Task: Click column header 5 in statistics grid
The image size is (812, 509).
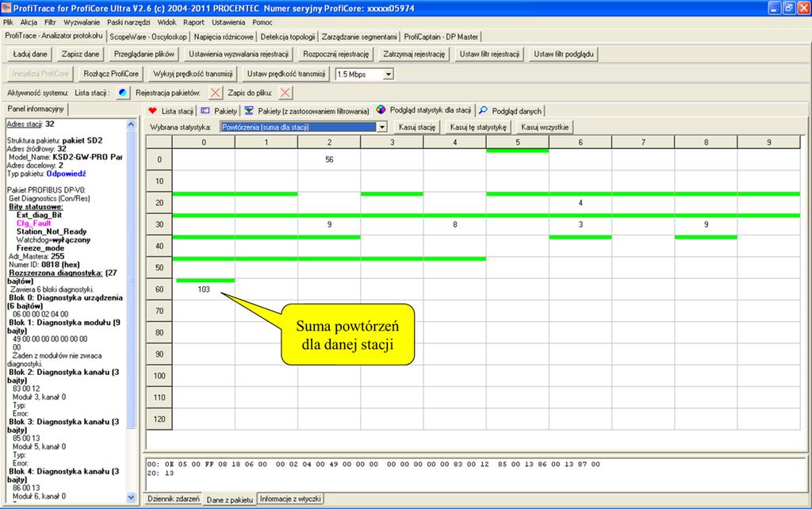Action: [x=517, y=142]
